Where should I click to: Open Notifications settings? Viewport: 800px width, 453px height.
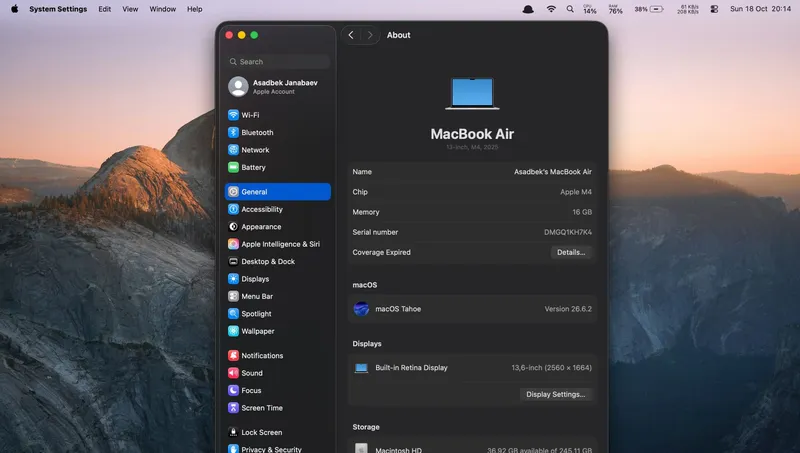pos(278,355)
